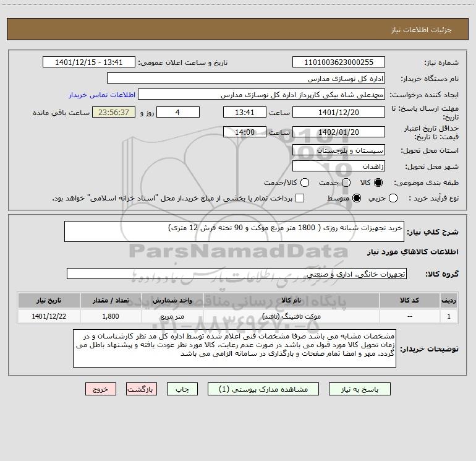Image resolution: width=476 pixels, height=461 pixels.
Task: Choose the جزیی purchase type radio
Action: point(393,198)
